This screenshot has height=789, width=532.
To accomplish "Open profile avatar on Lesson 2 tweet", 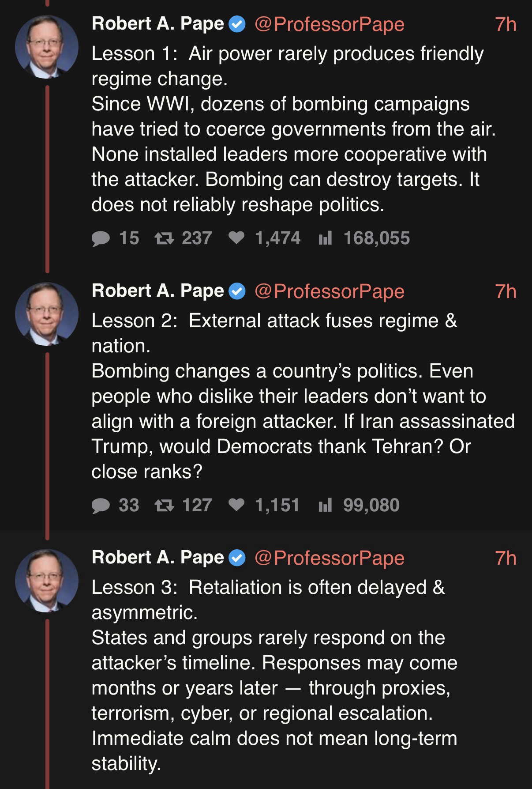I will pyautogui.click(x=47, y=314).
